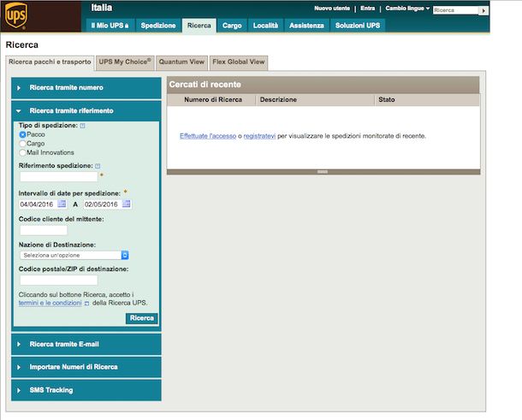Select the Pacco radio button
This screenshot has height=420, width=522.
(x=22, y=134)
